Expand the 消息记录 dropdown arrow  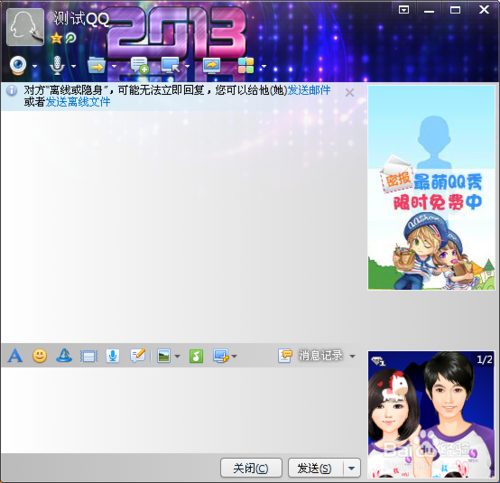click(352, 356)
